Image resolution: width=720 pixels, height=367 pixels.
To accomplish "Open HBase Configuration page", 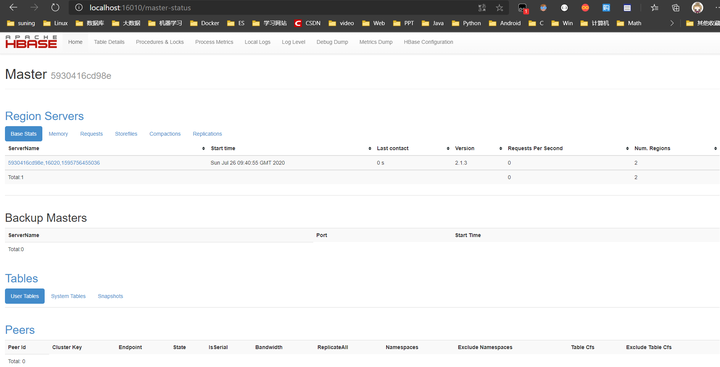I will pyautogui.click(x=428, y=42).
